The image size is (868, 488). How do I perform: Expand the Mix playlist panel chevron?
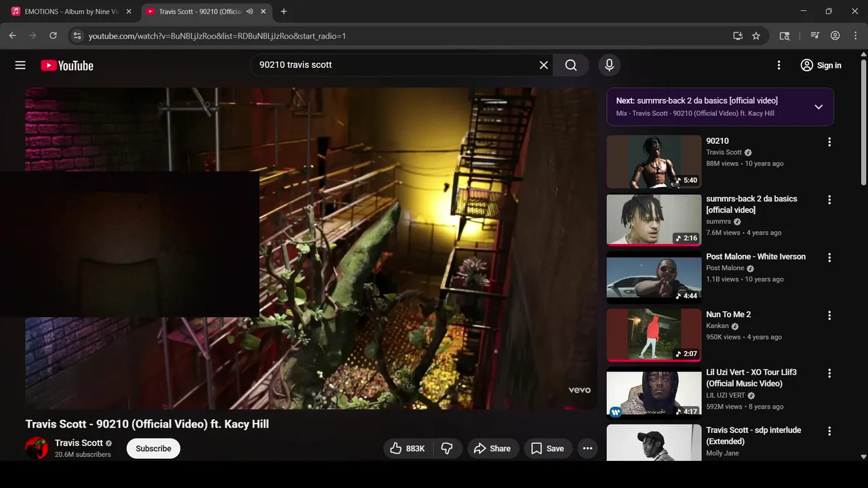pyautogui.click(x=818, y=107)
